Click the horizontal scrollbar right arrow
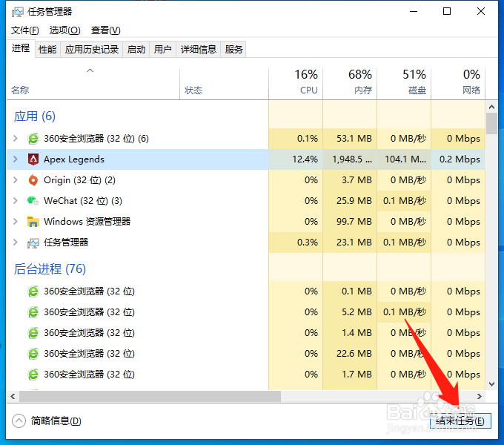This screenshot has height=445, width=504. (x=480, y=397)
